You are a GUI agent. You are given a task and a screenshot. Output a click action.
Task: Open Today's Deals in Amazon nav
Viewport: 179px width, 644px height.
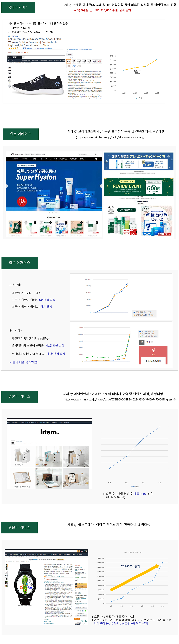24,61
